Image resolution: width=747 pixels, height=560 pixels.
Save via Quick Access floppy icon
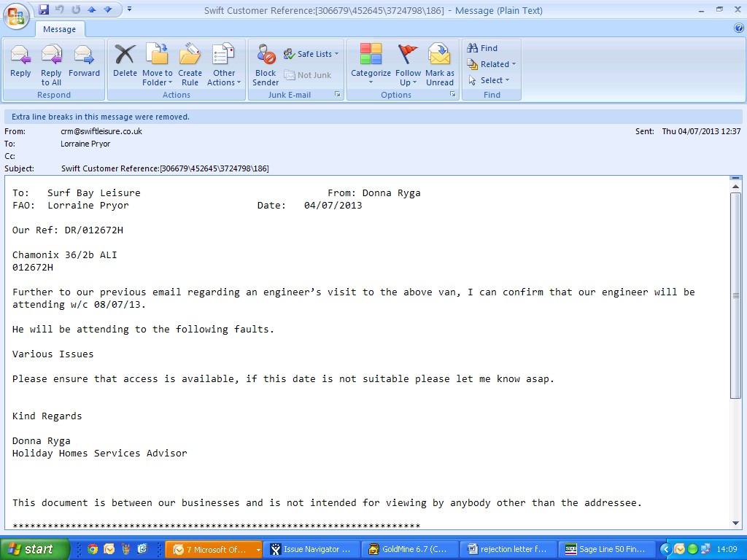[44, 9]
